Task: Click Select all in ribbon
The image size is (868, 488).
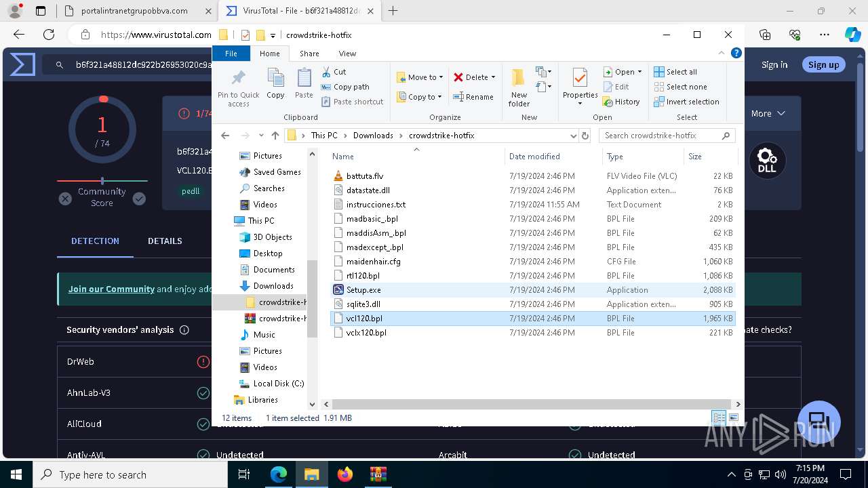Action: coord(675,72)
